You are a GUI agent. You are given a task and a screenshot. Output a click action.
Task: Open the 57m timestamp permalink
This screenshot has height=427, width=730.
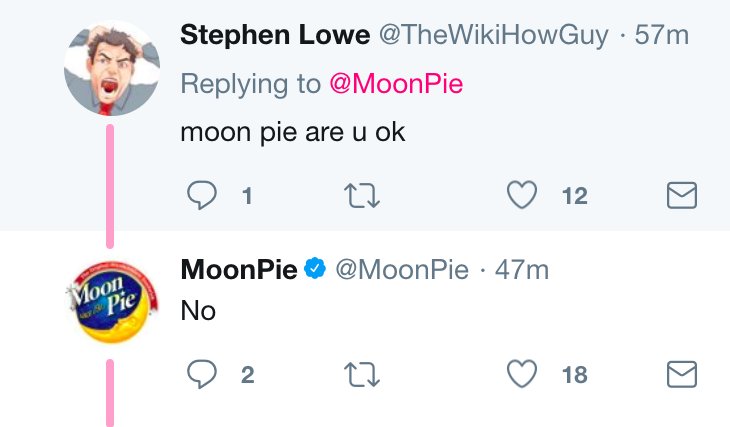coord(662,35)
